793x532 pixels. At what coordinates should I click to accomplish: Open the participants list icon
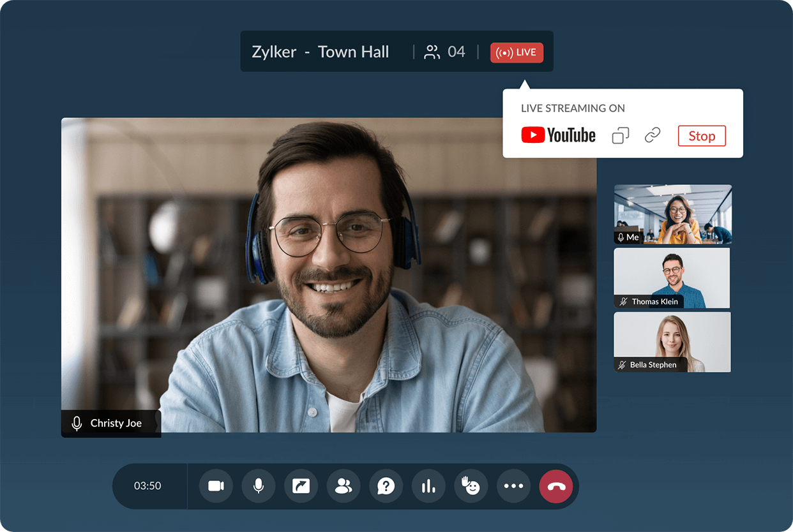coord(344,486)
